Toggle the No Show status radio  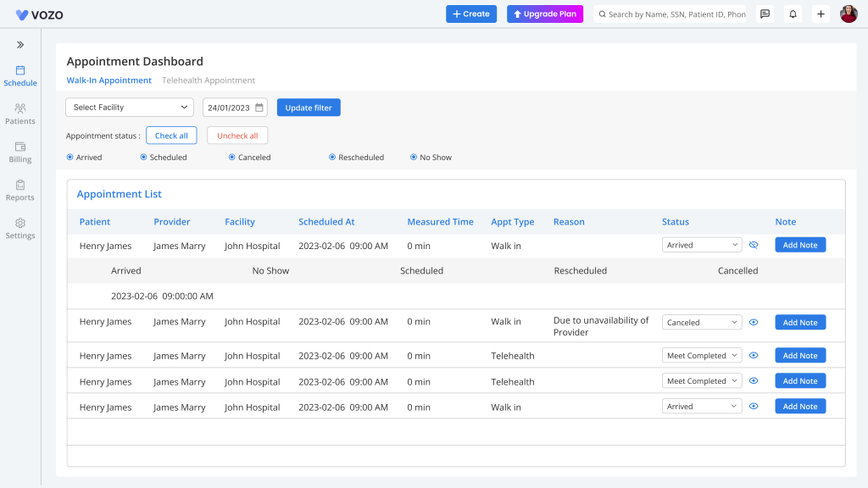(x=414, y=157)
